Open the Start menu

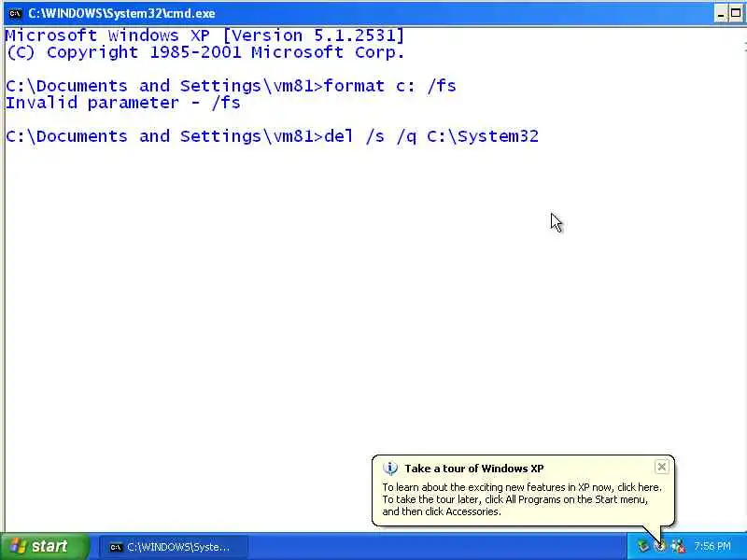45,546
